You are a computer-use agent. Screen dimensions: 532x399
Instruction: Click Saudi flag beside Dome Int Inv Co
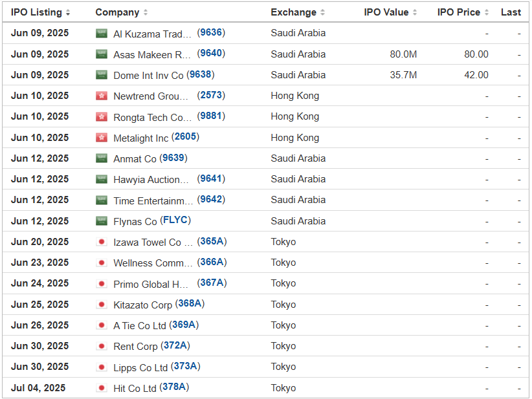[102, 75]
